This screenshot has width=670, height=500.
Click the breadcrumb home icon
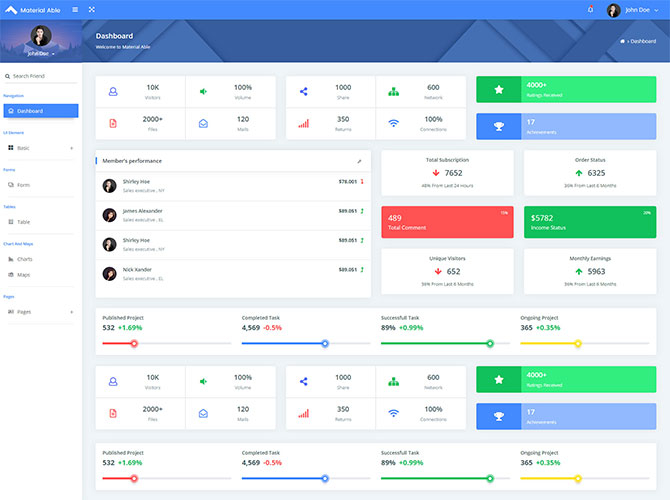tap(622, 41)
